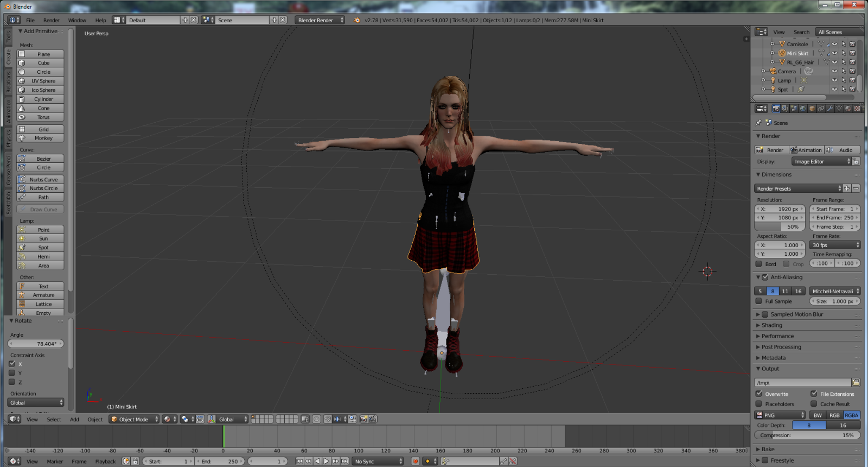Select RGBA color mode button
This screenshot has width=868, height=467.
click(x=852, y=415)
